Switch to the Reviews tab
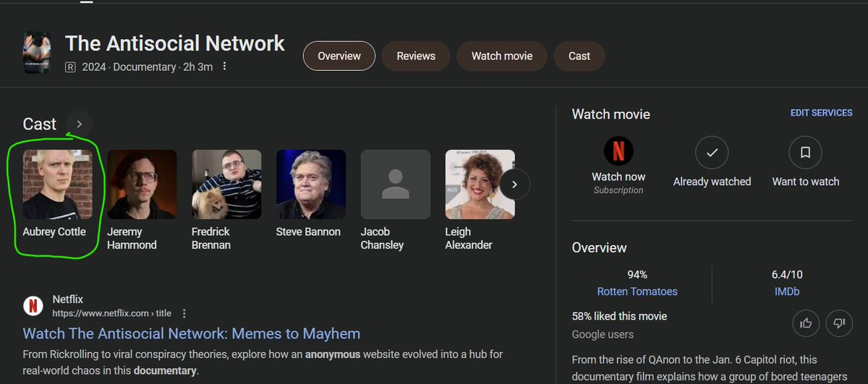868x384 pixels. 416,56
